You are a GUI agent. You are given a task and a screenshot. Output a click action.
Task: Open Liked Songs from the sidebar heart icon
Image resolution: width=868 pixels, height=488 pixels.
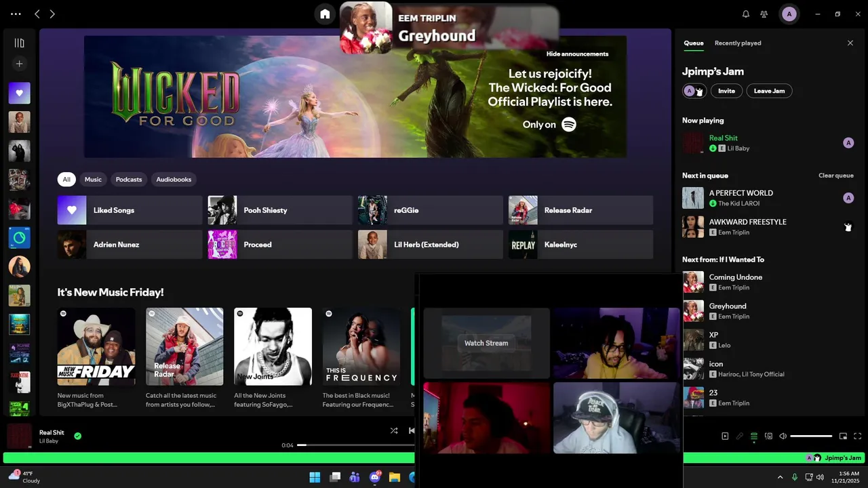pos(19,93)
